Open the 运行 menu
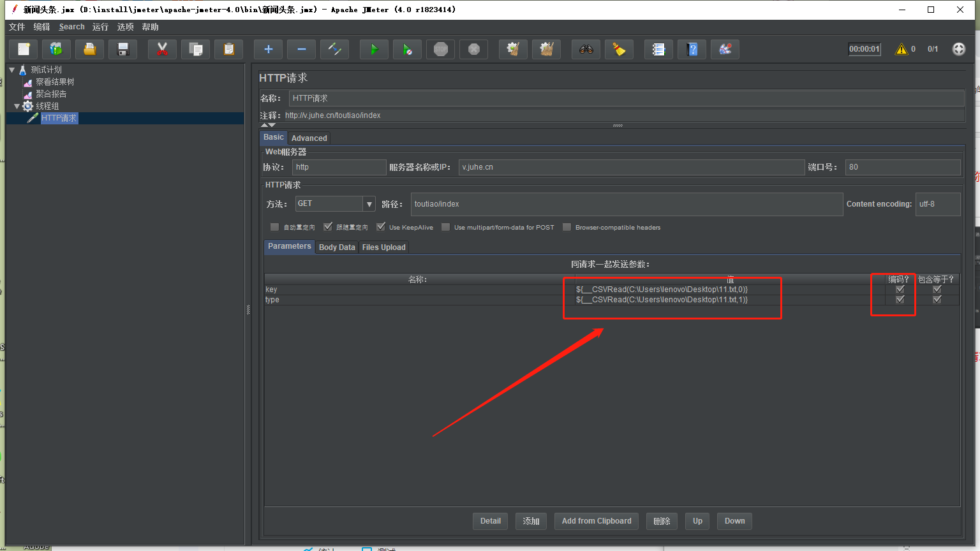The image size is (980, 551). click(100, 27)
